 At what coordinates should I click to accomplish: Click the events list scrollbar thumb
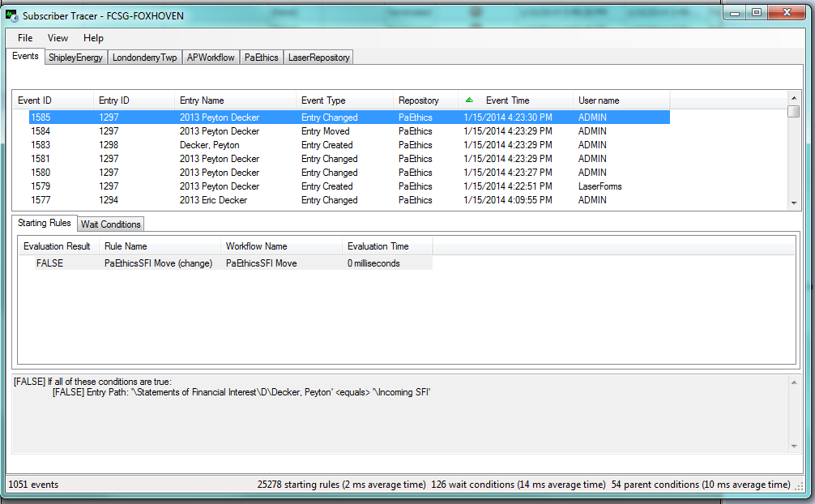click(x=794, y=111)
